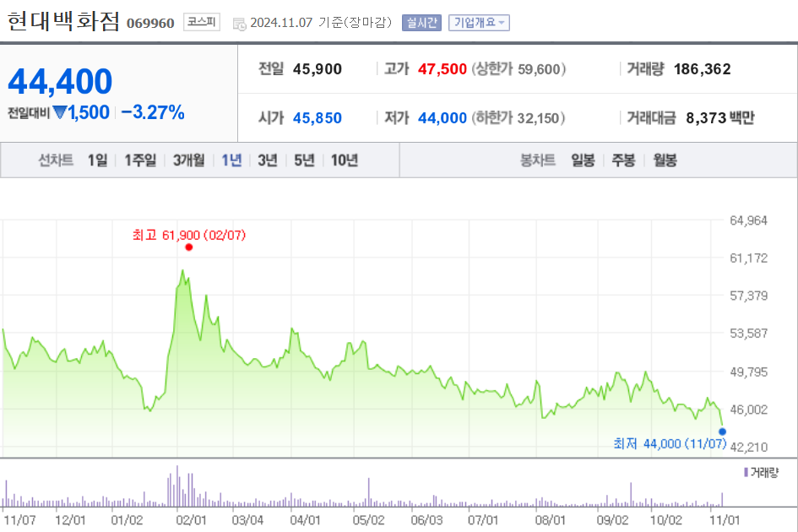The image size is (798, 532).
Task: Click the blue 최저 44,000 low marker
Action: (722, 432)
